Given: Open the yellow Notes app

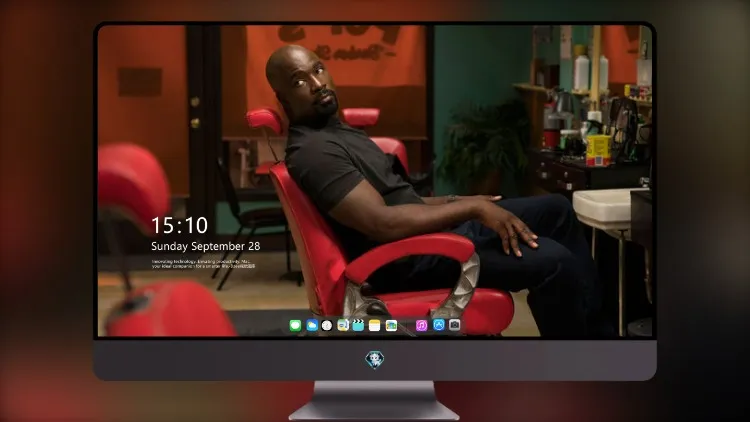Looking at the screenshot, I should (375, 326).
